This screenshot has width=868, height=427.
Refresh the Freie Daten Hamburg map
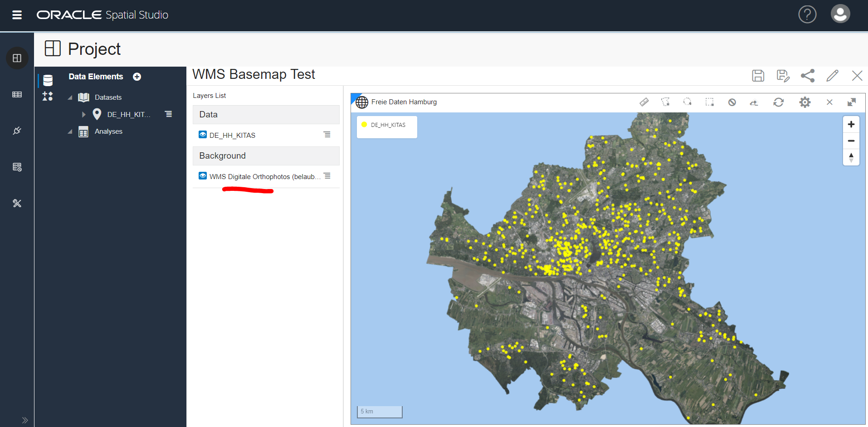pos(779,102)
